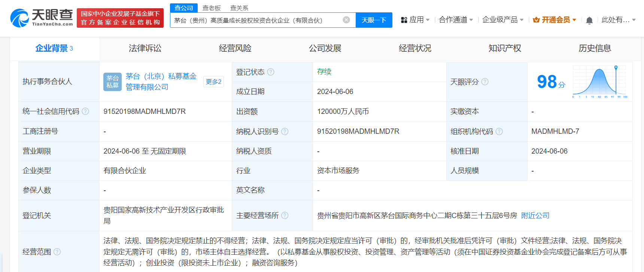Viewport: 644px width, 272px height.
Task: Click the 天眼一下 search button
Action: coord(374,20)
